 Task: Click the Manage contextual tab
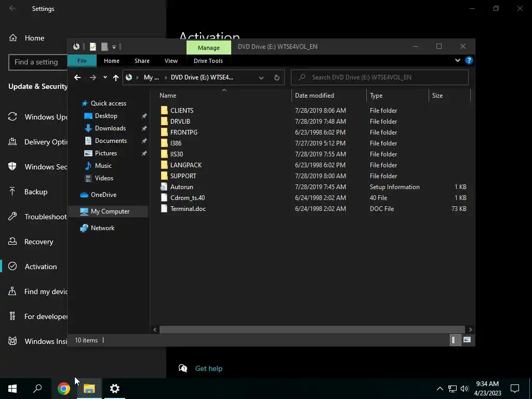click(x=209, y=47)
